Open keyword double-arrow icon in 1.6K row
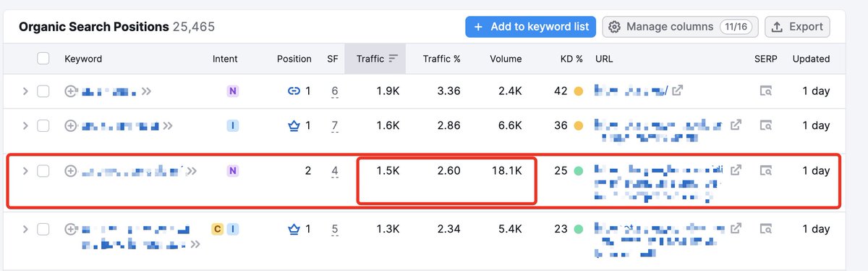868x271 pixels. pos(168,125)
